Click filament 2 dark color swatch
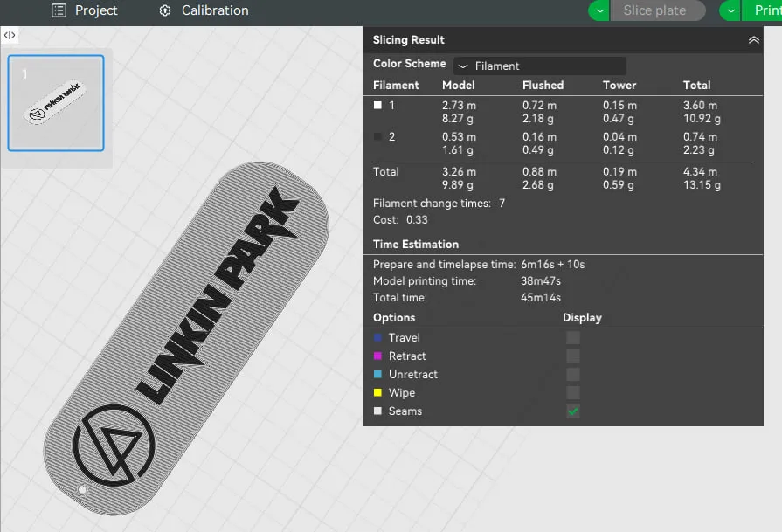This screenshot has width=782, height=532. pos(378,136)
